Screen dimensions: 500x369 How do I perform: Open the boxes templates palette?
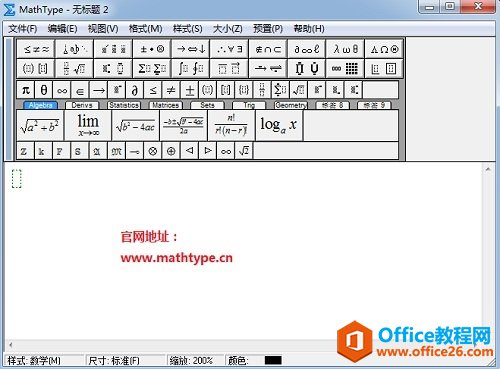(x=384, y=69)
